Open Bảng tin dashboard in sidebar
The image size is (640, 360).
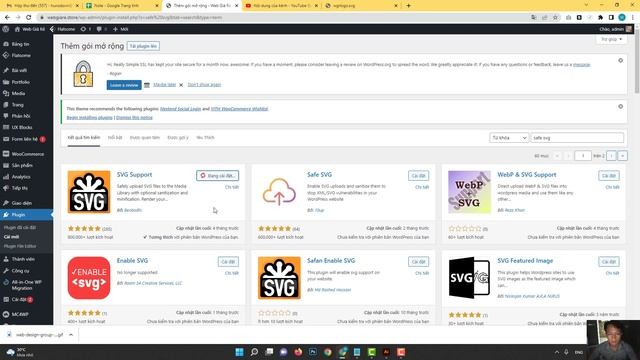tap(20, 44)
